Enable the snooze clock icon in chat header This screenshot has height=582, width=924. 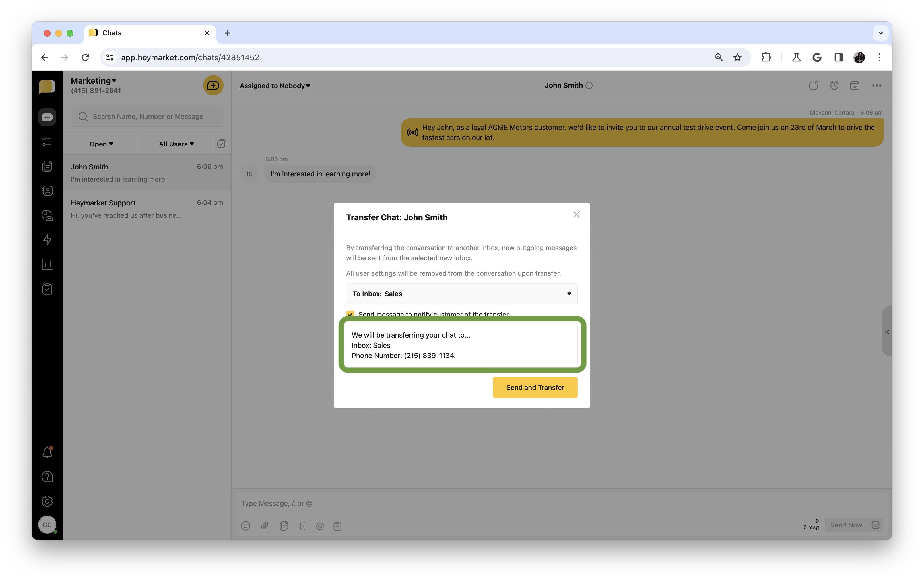coord(834,85)
